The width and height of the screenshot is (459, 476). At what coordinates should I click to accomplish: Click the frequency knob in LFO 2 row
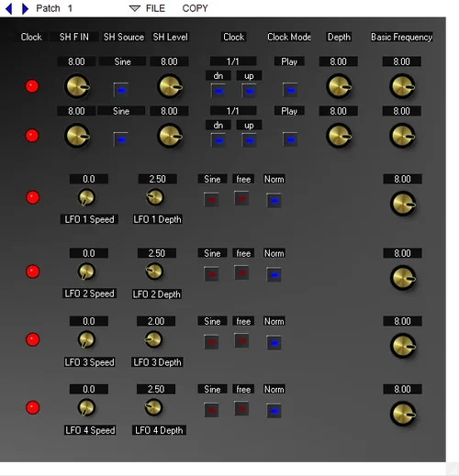pos(403,278)
